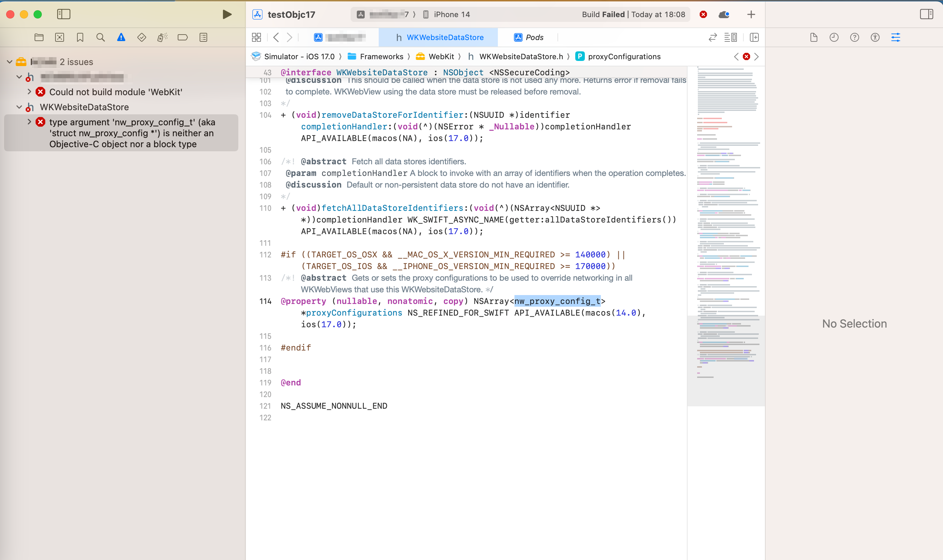943x560 pixels.
Task: Click the @end keyword on line 119
Action: (x=291, y=383)
